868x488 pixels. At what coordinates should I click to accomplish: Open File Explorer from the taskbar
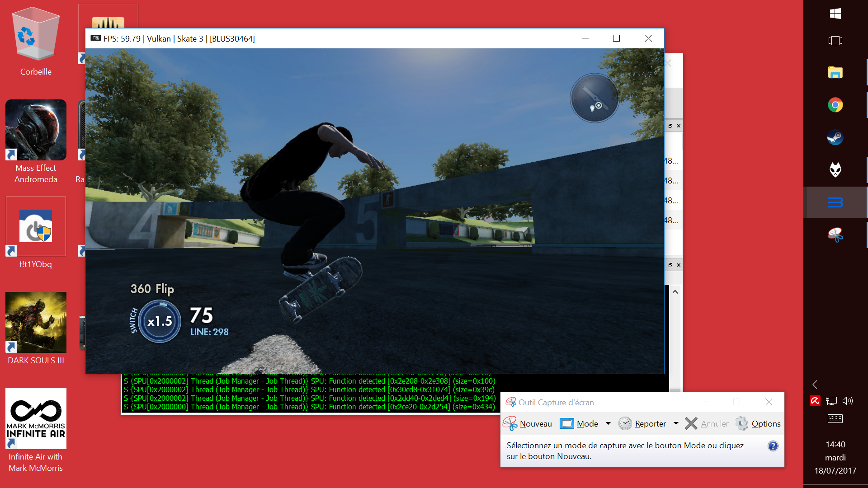tap(835, 72)
